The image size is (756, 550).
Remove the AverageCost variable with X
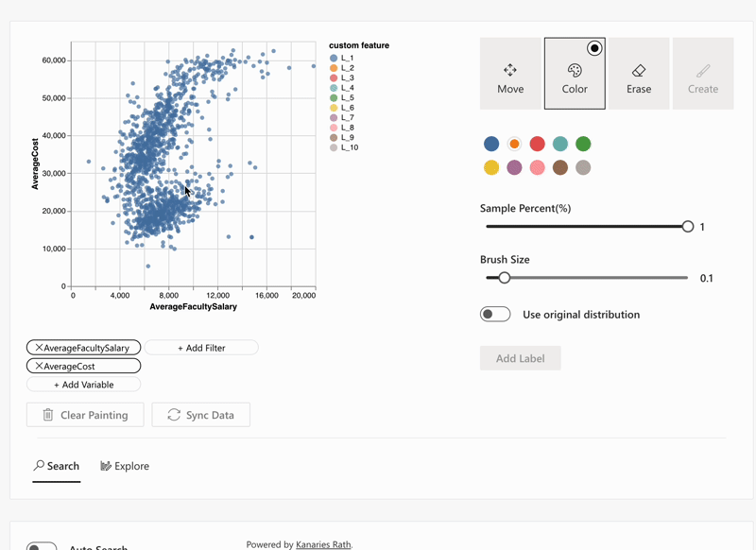[x=39, y=366]
